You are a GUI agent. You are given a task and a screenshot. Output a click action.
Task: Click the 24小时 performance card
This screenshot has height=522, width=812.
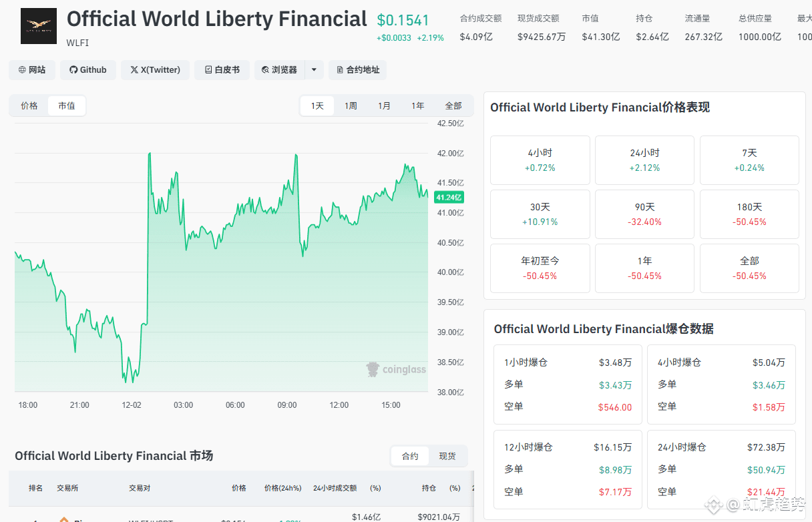[x=644, y=160]
